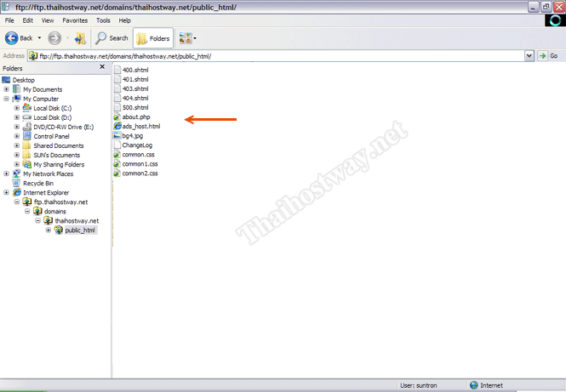The width and height of the screenshot is (566, 392).
Task: Click the address bar FTP folder icon
Action: [x=33, y=56]
